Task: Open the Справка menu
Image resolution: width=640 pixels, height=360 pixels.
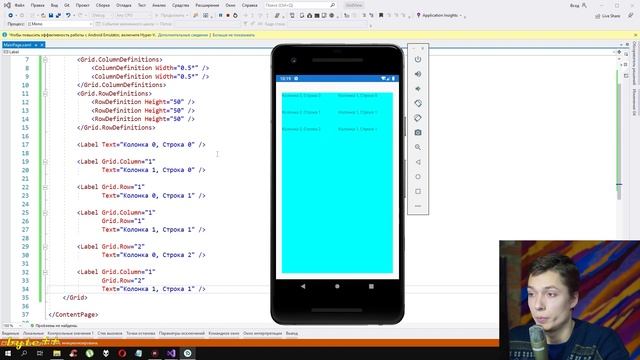Action: pyautogui.click(x=249, y=5)
